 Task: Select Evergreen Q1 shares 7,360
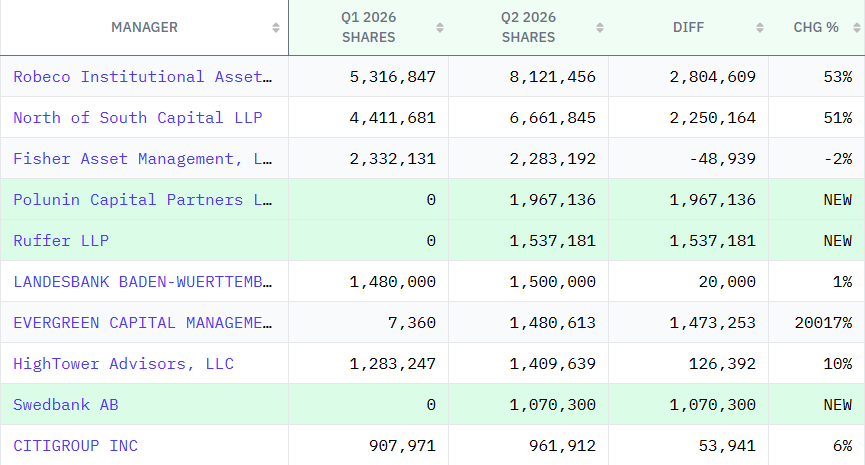(x=412, y=323)
